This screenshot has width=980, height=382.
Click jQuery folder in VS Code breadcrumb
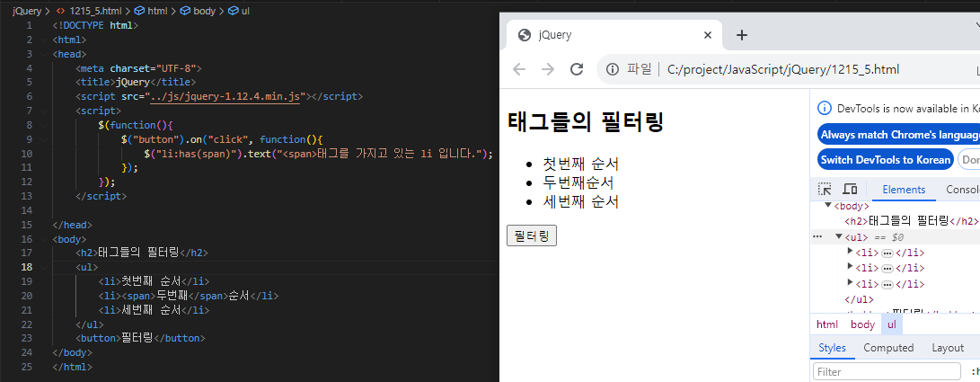click(27, 12)
